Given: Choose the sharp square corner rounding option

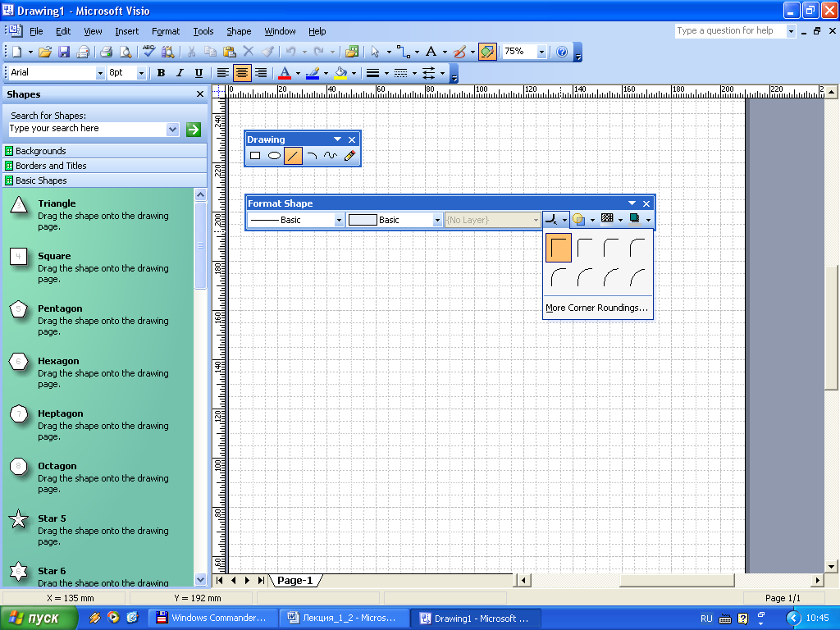Looking at the screenshot, I should click(558, 248).
